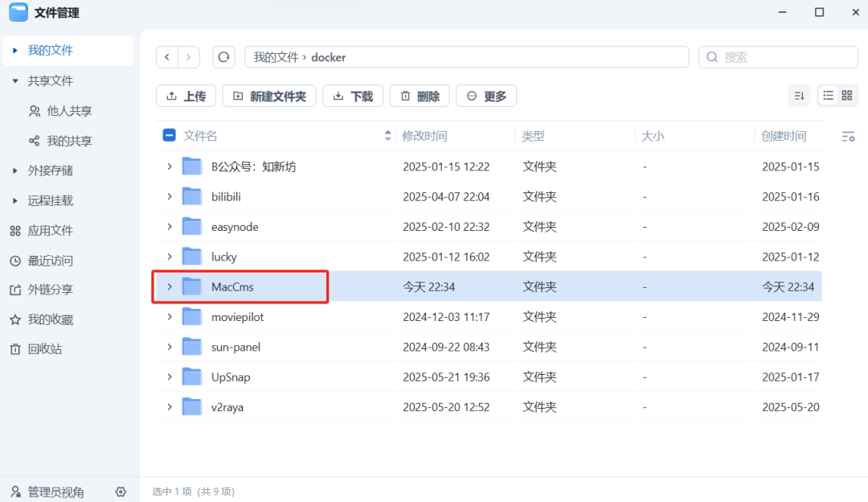Open the settings gear at bottom left

point(121,492)
